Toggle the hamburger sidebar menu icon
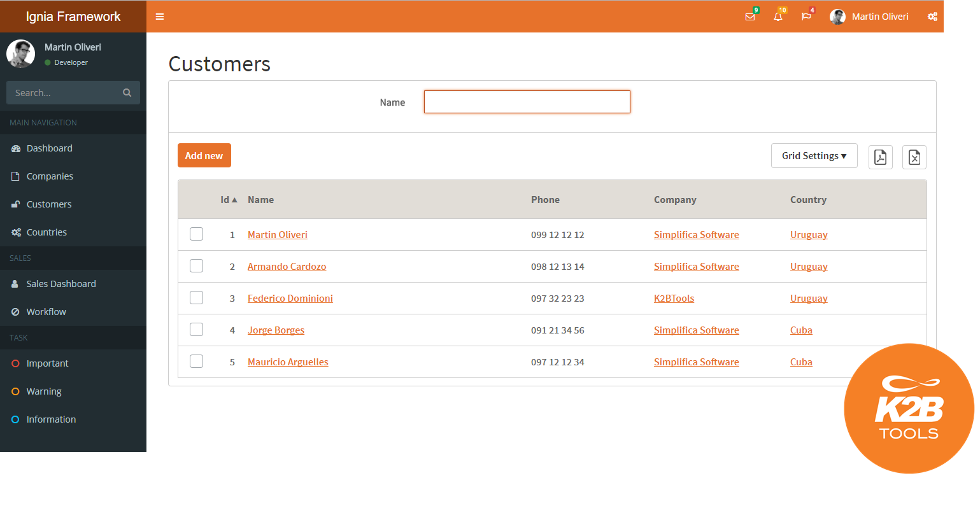The width and height of the screenshot is (980, 513). point(160,17)
